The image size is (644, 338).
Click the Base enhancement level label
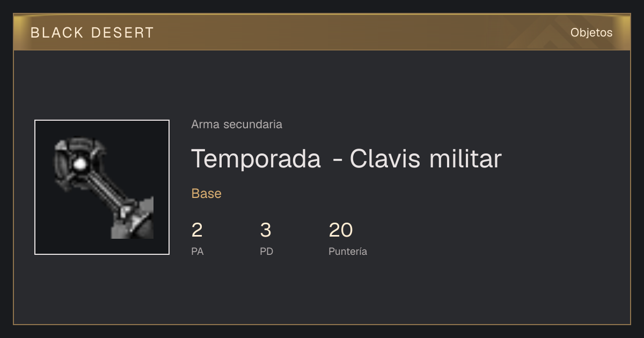pos(207,194)
